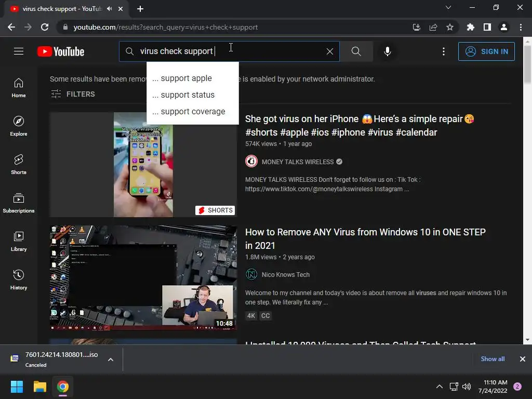Open the Windows Start menu
The image size is (532, 399).
point(17,387)
